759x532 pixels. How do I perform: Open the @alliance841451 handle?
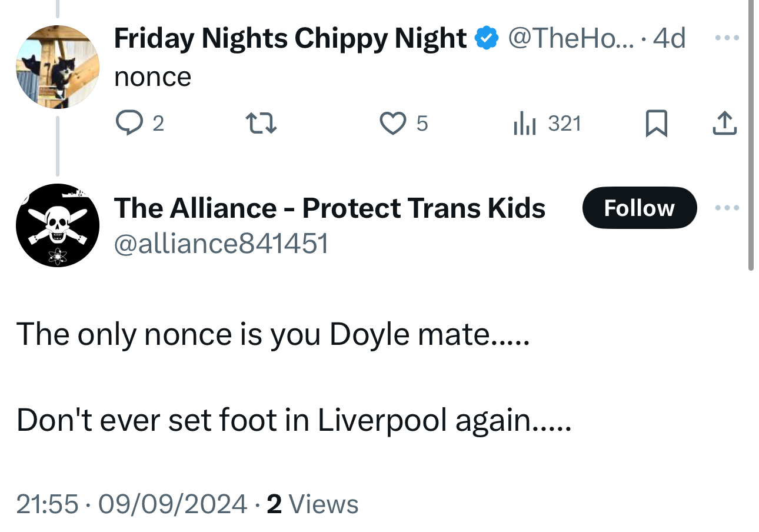point(221,243)
